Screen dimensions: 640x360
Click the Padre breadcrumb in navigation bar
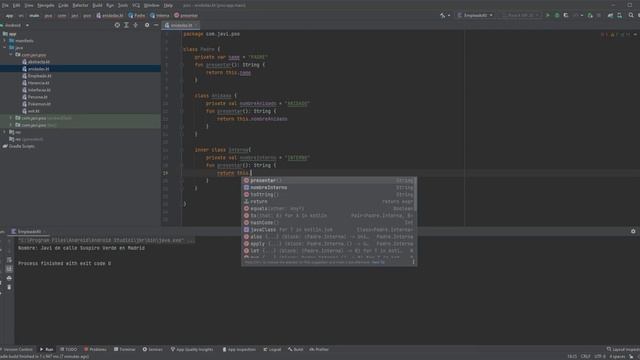137,16
